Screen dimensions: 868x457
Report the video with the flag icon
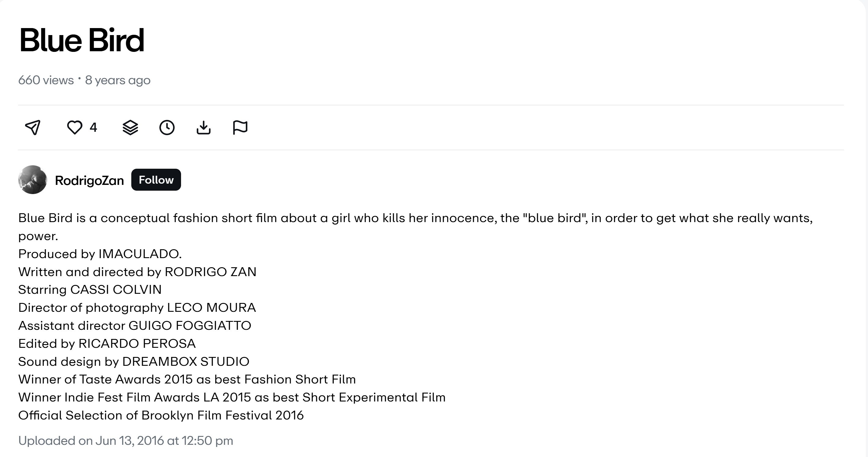240,127
